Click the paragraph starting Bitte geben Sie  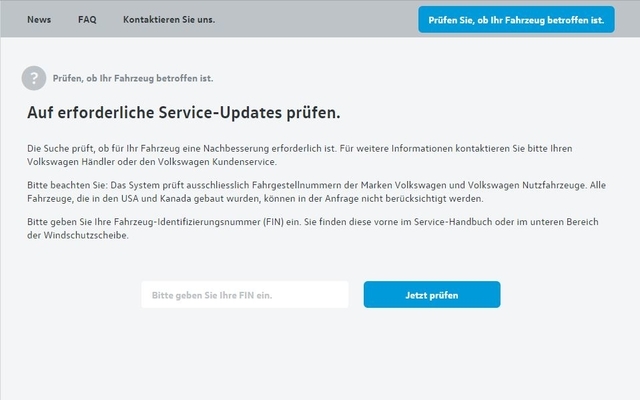(300, 229)
